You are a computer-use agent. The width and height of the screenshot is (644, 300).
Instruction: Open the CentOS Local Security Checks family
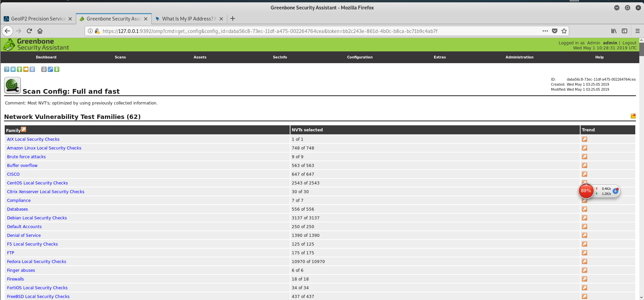(37, 183)
